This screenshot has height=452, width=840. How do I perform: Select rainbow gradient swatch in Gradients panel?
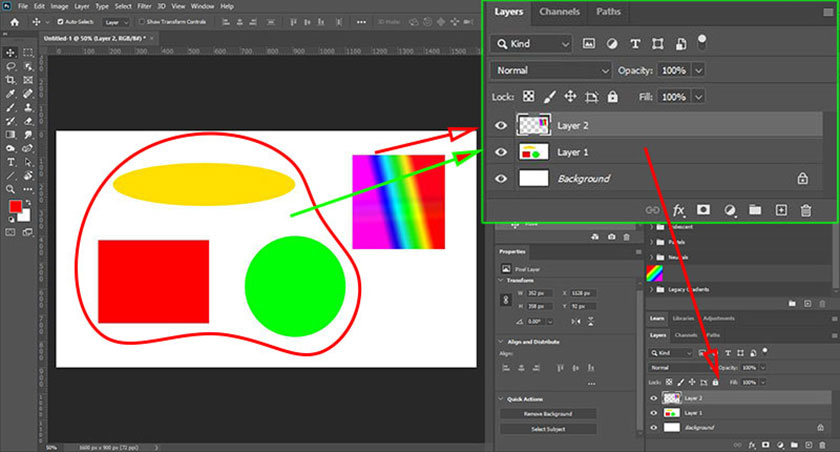coord(655,274)
